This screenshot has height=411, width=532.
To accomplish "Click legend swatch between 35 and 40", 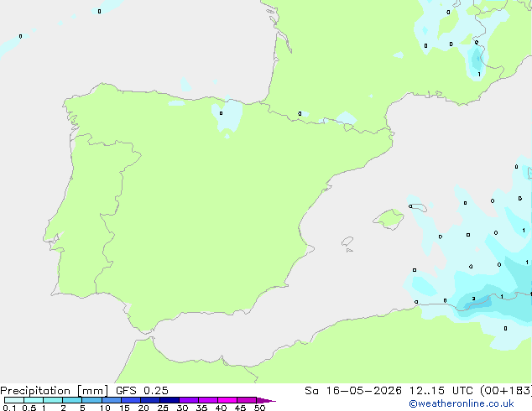I will pos(207,400).
